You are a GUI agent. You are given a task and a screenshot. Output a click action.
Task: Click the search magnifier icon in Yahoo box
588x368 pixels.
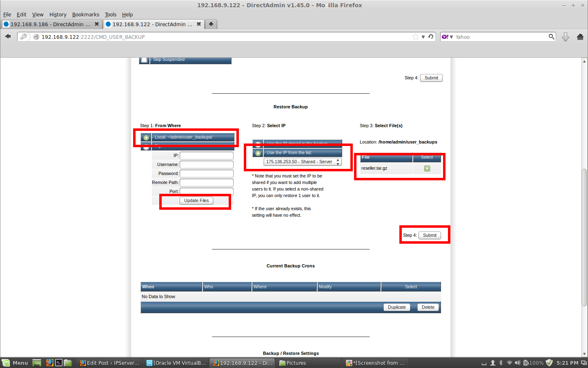[x=551, y=37]
